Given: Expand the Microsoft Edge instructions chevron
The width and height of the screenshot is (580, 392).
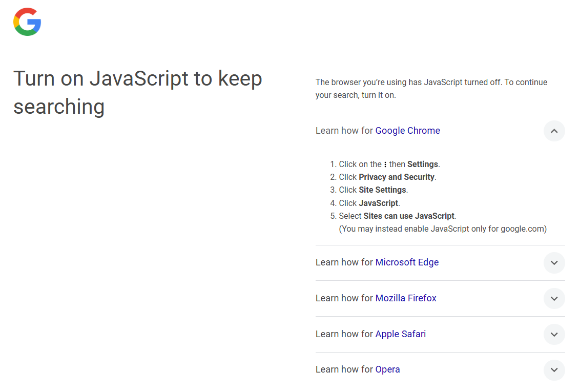Looking at the screenshot, I should pos(554,263).
